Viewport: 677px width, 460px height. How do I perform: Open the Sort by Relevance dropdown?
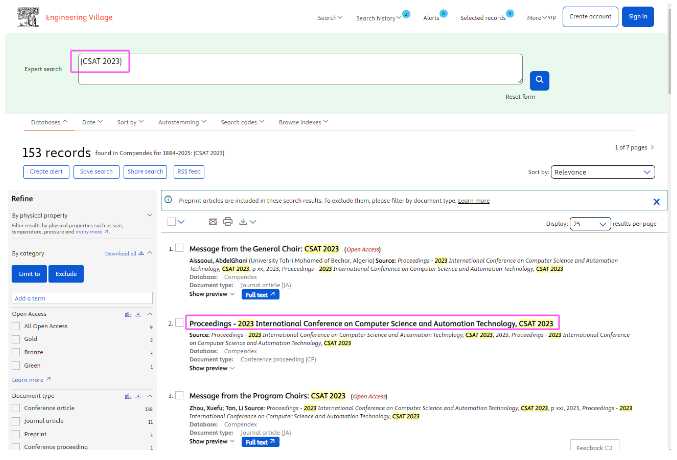point(603,172)
